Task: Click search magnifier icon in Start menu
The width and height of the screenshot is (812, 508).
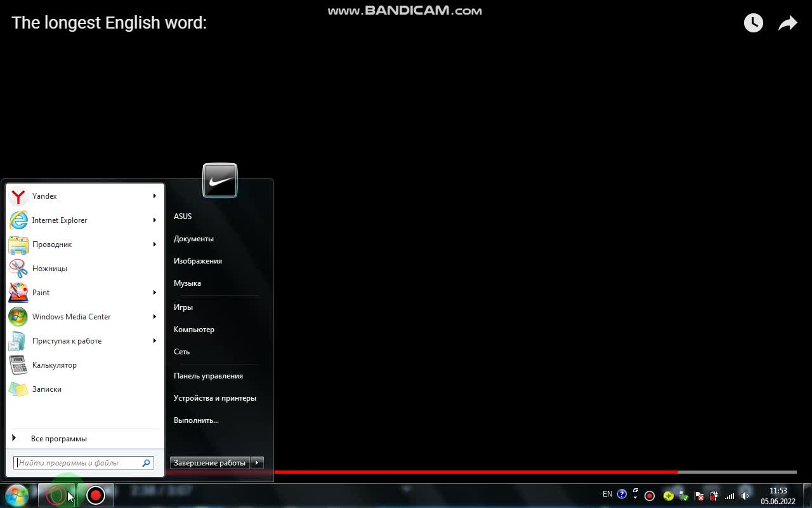Action: pos(146,463)
